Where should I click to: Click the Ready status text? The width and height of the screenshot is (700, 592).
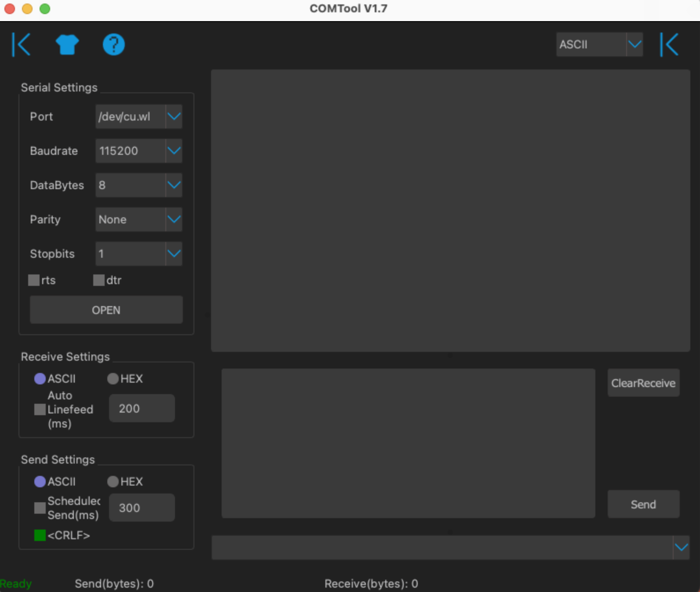[x=16, y=584]
